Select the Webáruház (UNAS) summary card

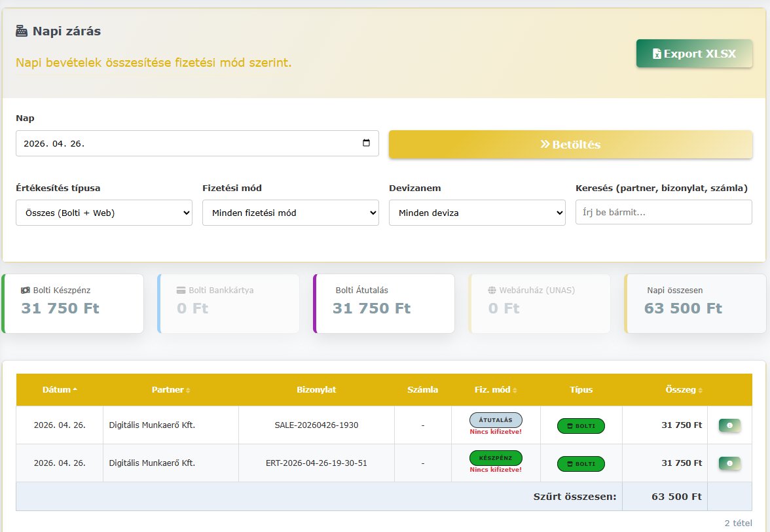(x=540, y=304)
